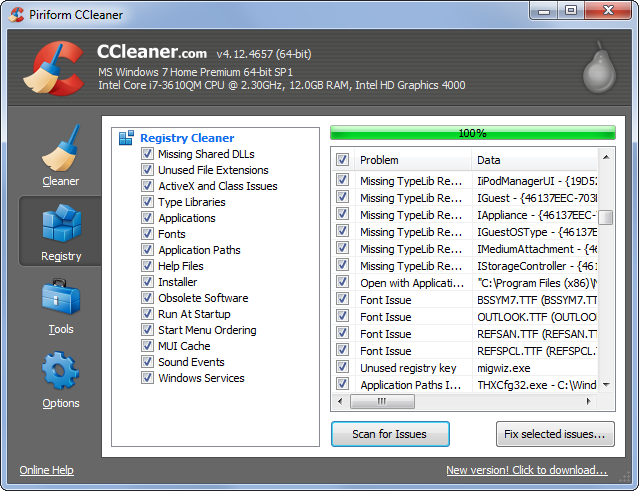Toggle the select-all checkbox in results header
The width and height of the screenshot is (639, 491).
click(x=342, y=160)
